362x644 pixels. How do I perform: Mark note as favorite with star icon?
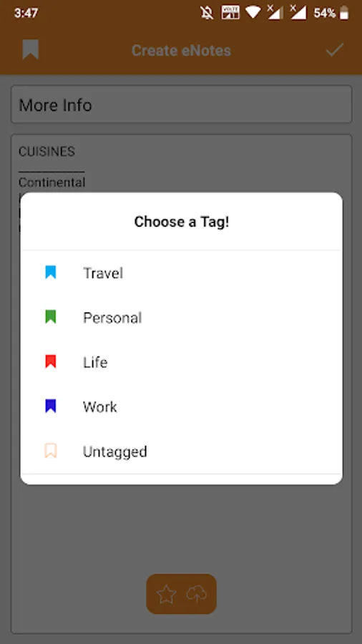(x=166, y=595)
